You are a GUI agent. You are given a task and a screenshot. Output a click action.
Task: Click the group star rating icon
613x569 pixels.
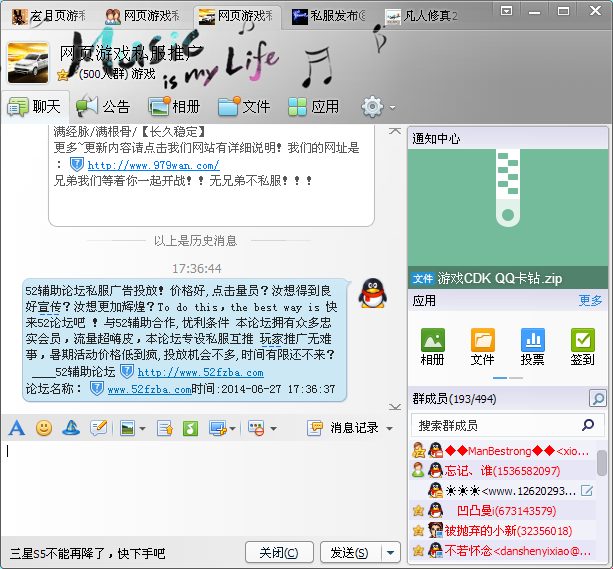point(63,74)
